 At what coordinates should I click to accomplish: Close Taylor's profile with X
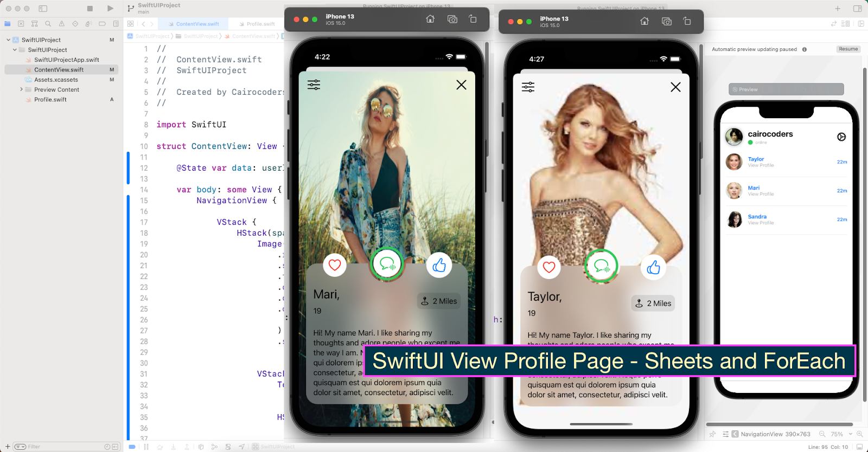point(675,87)
